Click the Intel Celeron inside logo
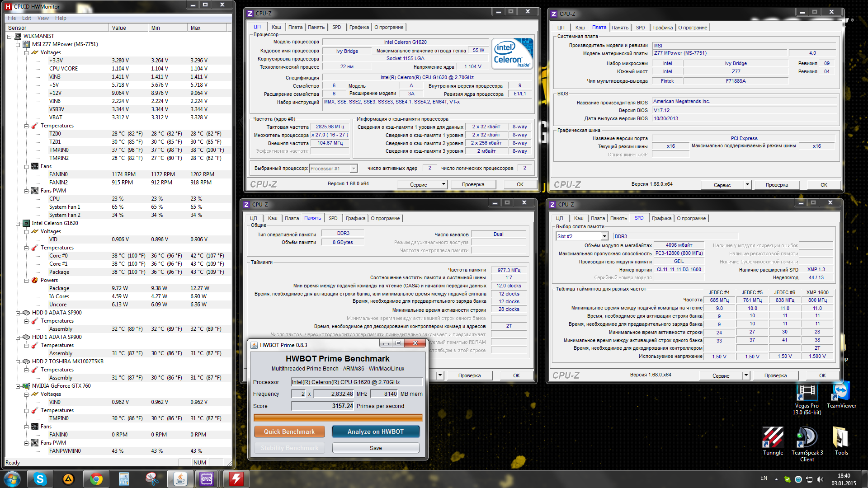This screenshot has height=488, width=868. [512, 53]
